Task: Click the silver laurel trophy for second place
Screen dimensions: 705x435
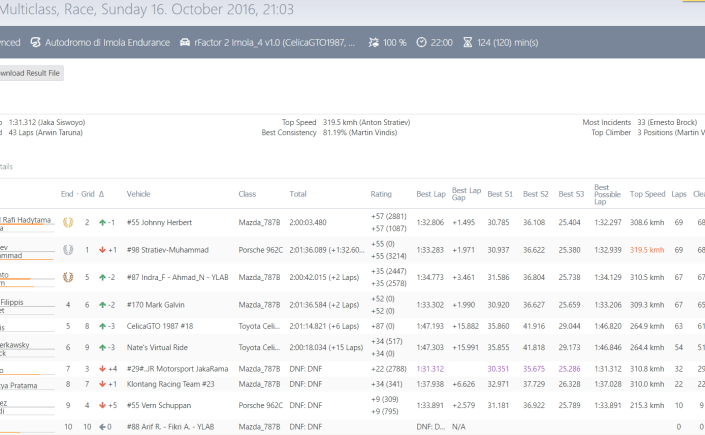Action: click(67, 250)
